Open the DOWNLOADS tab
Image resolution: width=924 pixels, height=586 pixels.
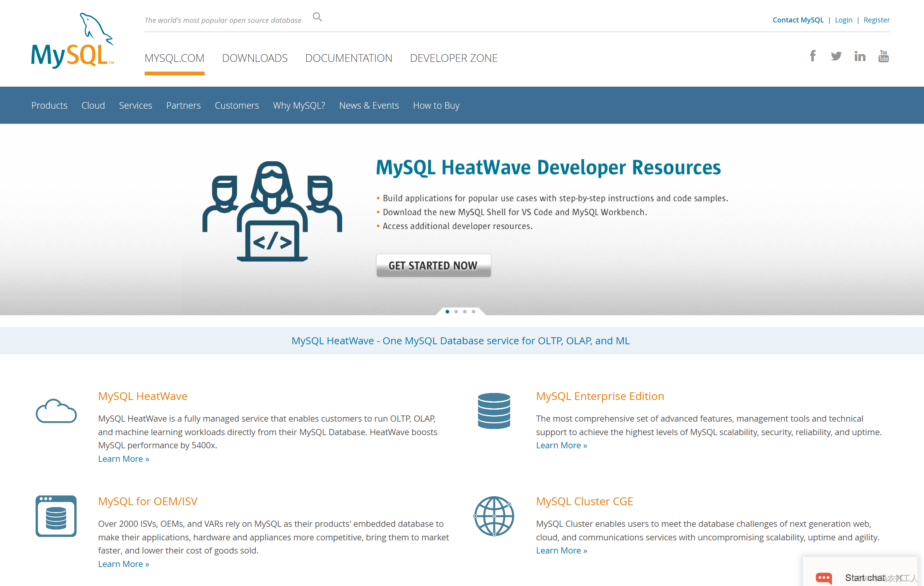tap(255, 58)
